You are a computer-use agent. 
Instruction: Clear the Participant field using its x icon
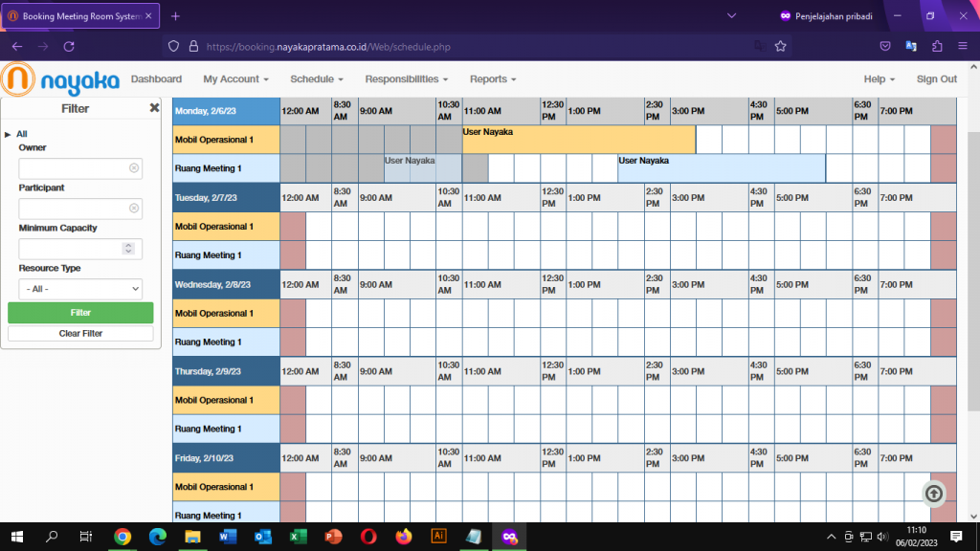point(134,209)
